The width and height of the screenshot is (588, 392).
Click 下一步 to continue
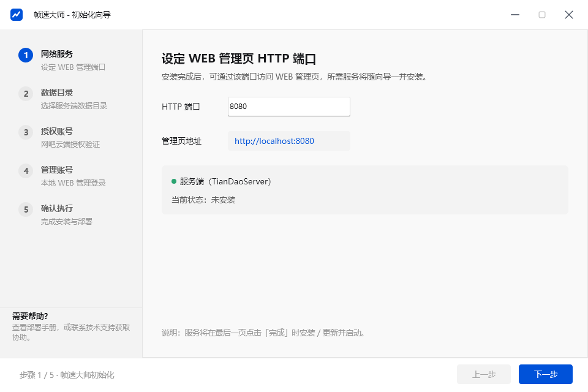tap(546, 374)
